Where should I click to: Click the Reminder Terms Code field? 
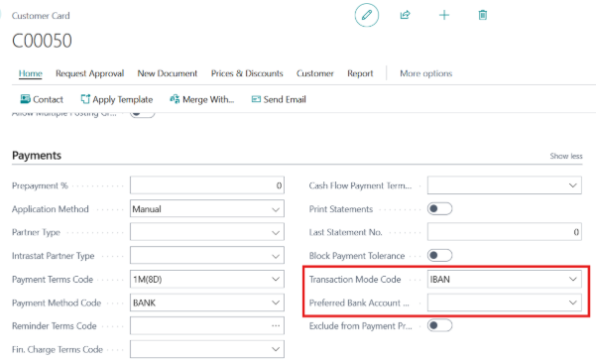[207, 326]
